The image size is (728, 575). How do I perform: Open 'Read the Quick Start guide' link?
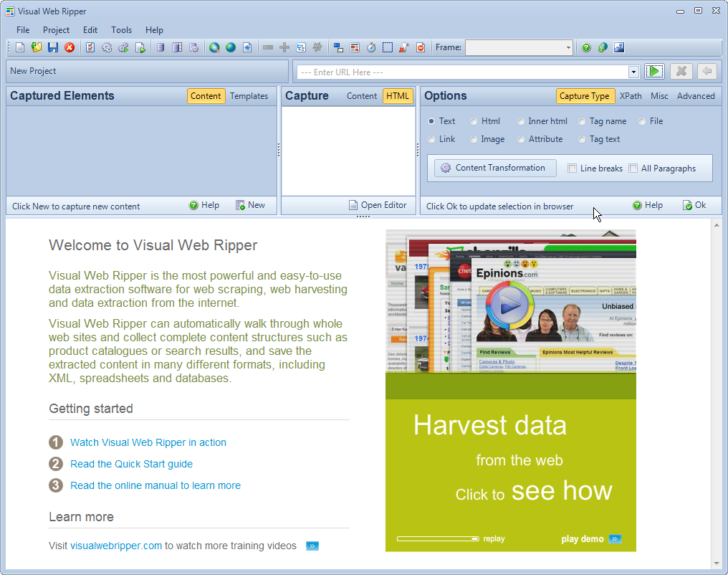(x=131, y=464)
